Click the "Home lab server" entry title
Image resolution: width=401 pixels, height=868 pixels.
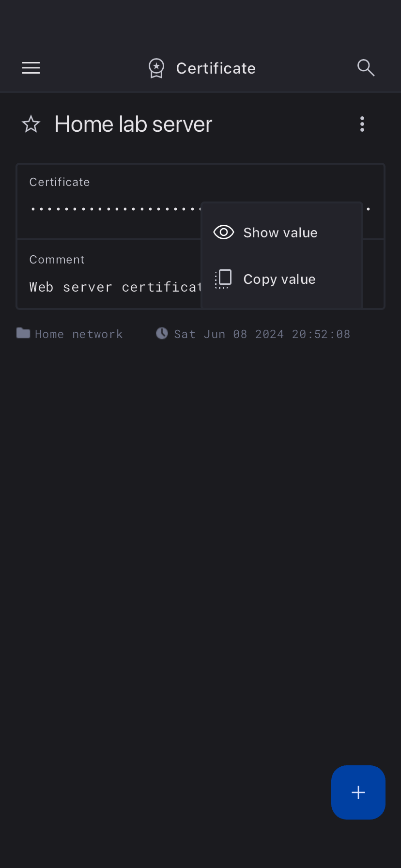[x=133, y=124]
